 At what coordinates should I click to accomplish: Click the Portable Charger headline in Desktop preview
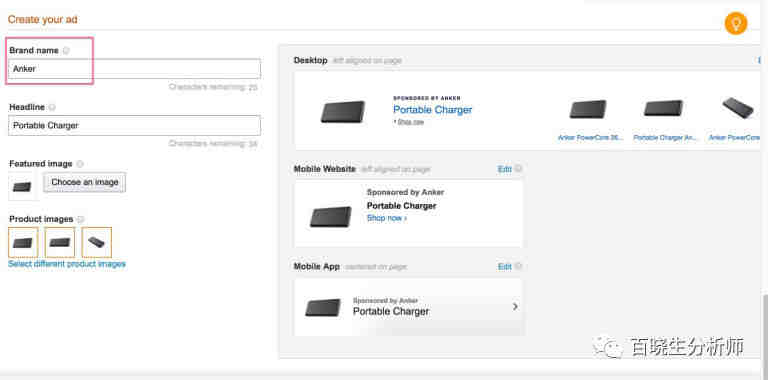point(432,110)
